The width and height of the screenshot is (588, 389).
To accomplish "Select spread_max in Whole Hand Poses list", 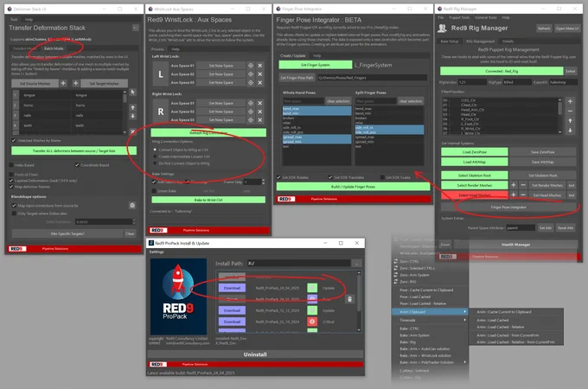I will [316, 137].
